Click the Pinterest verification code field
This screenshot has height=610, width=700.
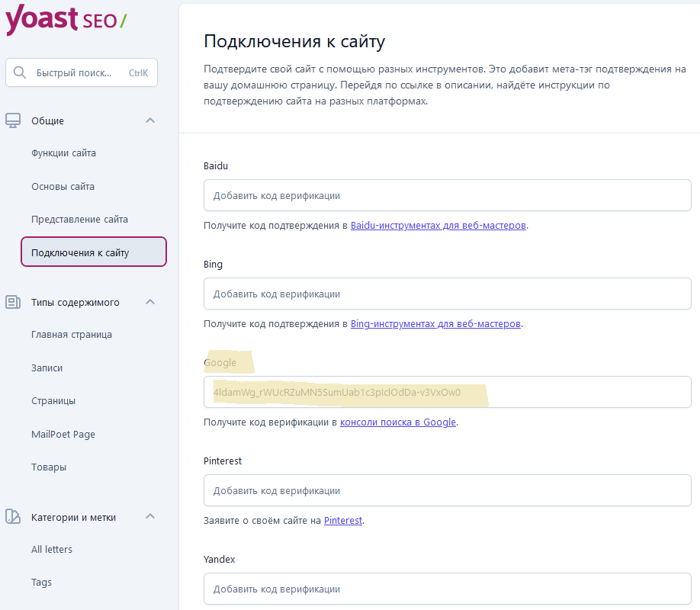(x=448, y=490)
